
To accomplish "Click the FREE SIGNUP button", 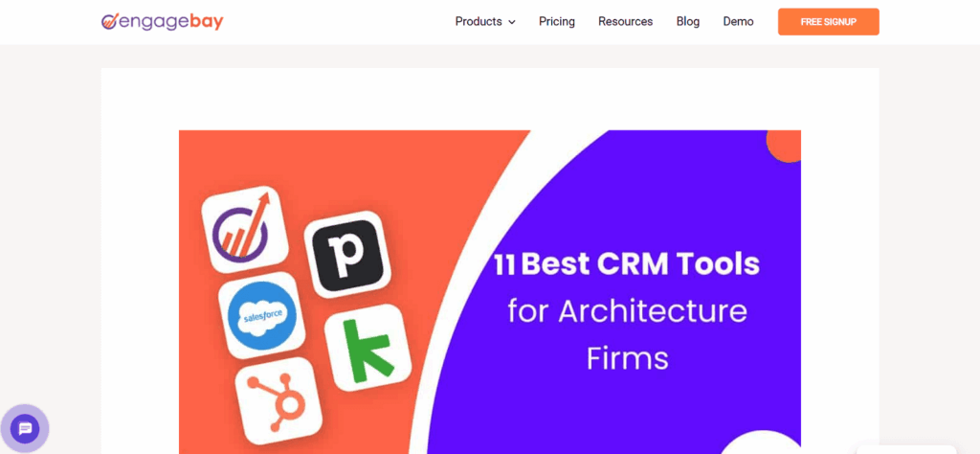I will 829,22.
